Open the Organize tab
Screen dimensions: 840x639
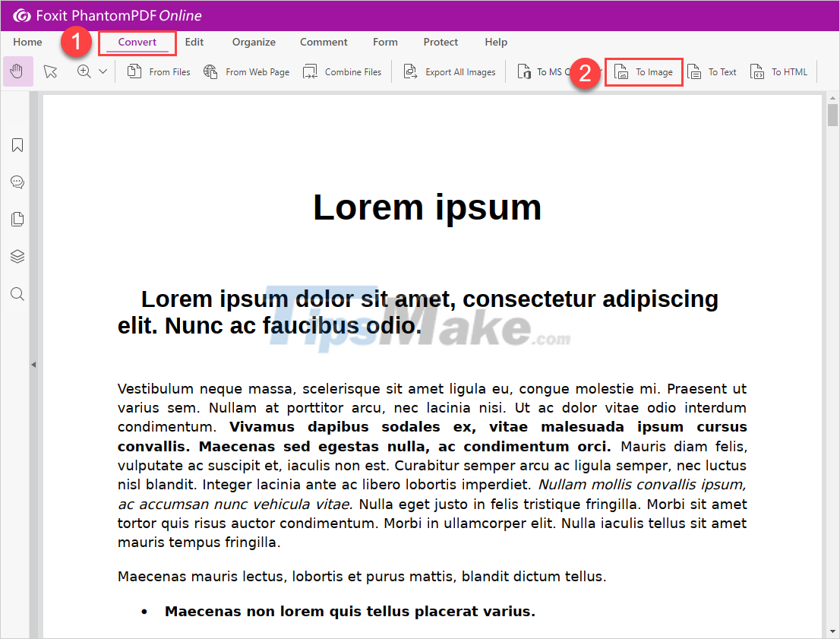(253, 43)
